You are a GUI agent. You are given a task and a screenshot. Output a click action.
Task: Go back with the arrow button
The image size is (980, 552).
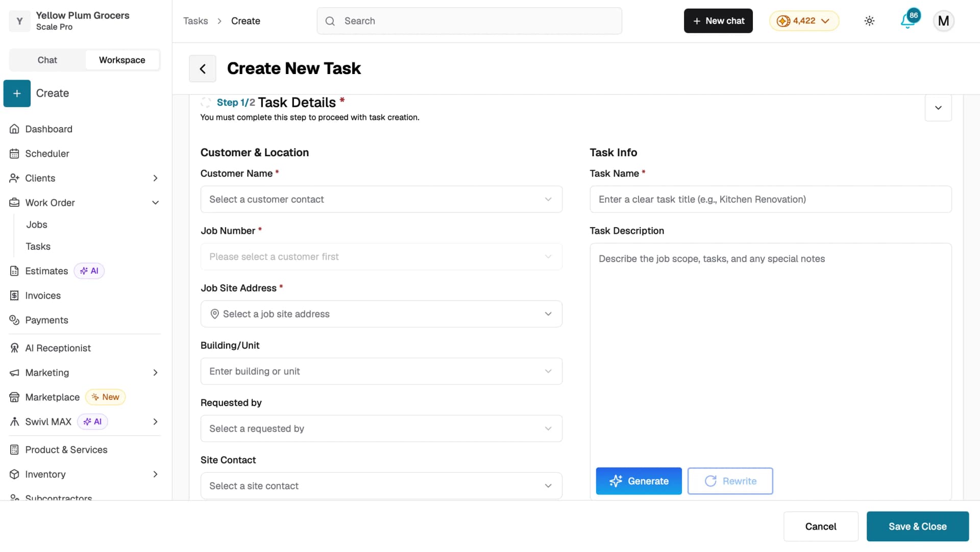pyautogui.click(x=203, y=68)
